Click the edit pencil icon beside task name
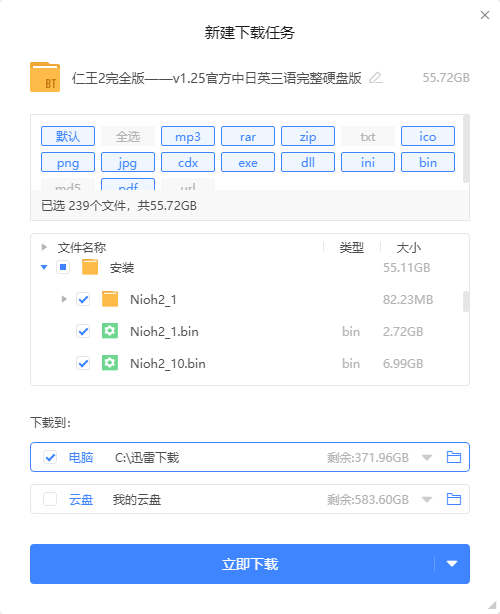 pyautogui.click(x=375, y=78)
